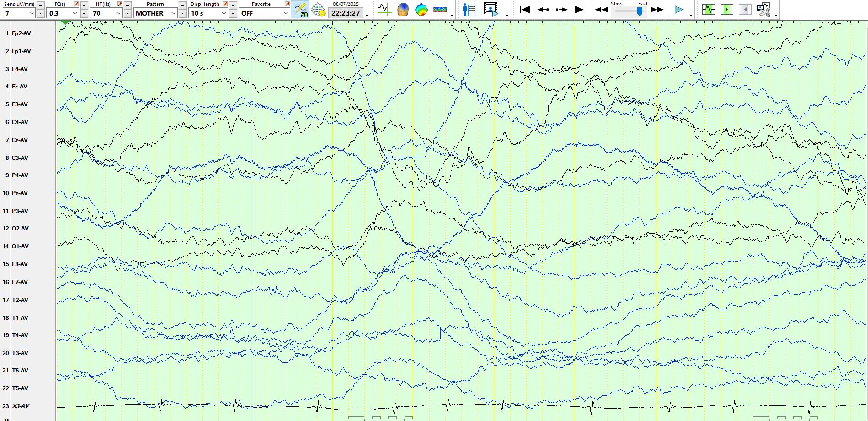Start waveform playback with Play button
The image size is (868, 421).
click(679, 10)
